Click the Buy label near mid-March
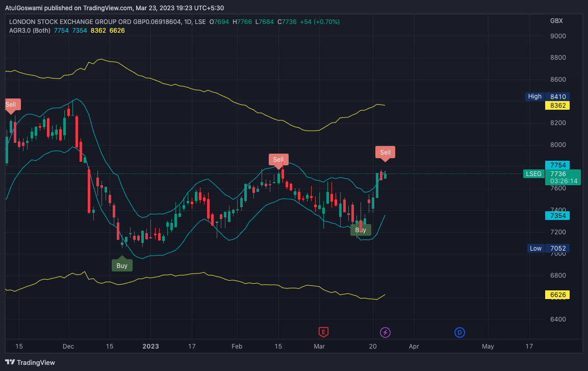This screenshot has width=588, height=371. (361, 230)
